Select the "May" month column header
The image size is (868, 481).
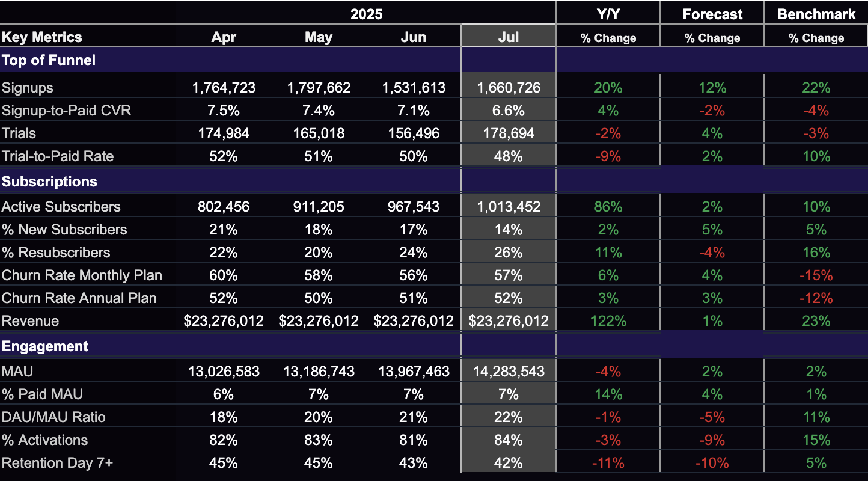[319, 37]
